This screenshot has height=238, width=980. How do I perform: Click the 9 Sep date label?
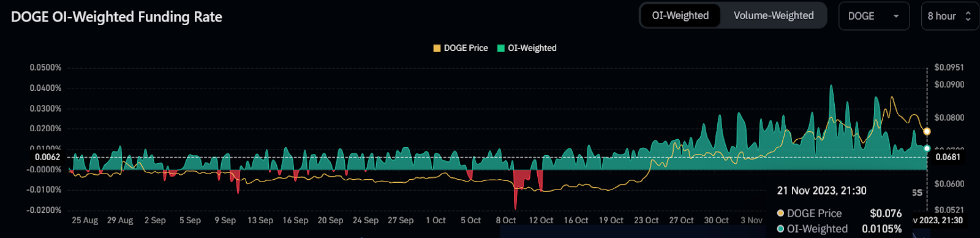[x=225, y=220]
